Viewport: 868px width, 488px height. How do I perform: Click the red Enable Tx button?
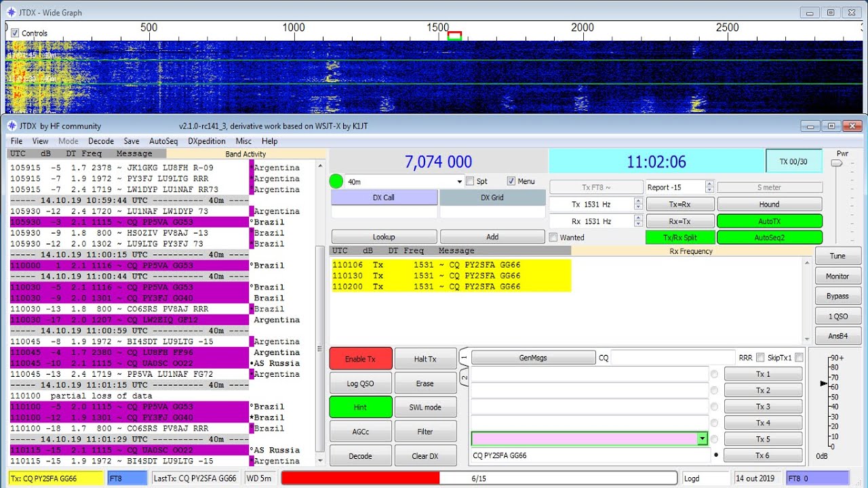pos(360,359)
